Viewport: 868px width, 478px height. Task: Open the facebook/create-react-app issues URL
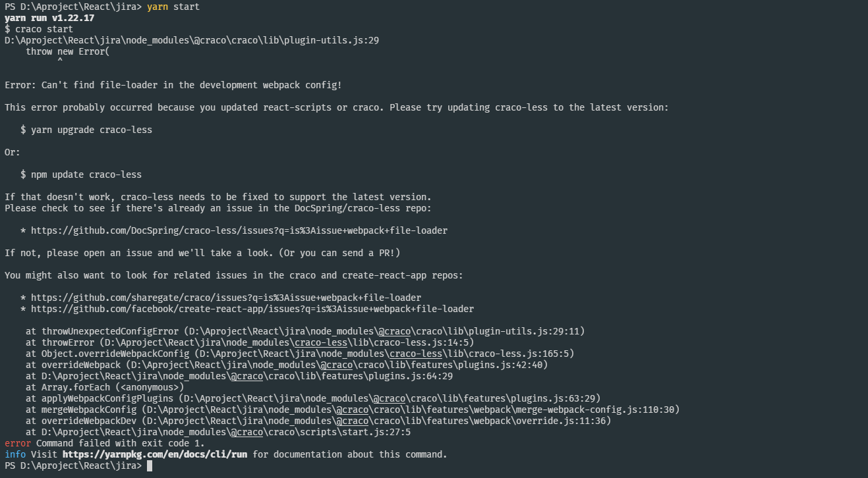252,309
